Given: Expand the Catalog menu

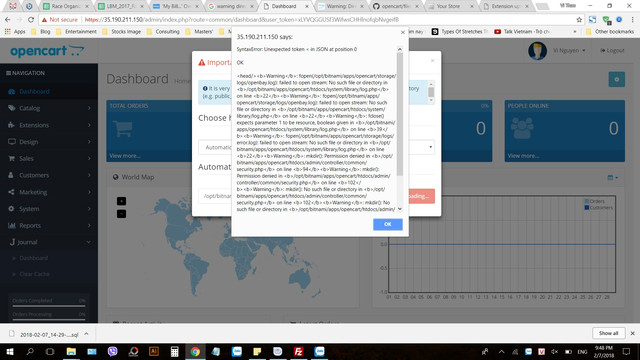Looking at the screenshot, I should coord(49,108).
